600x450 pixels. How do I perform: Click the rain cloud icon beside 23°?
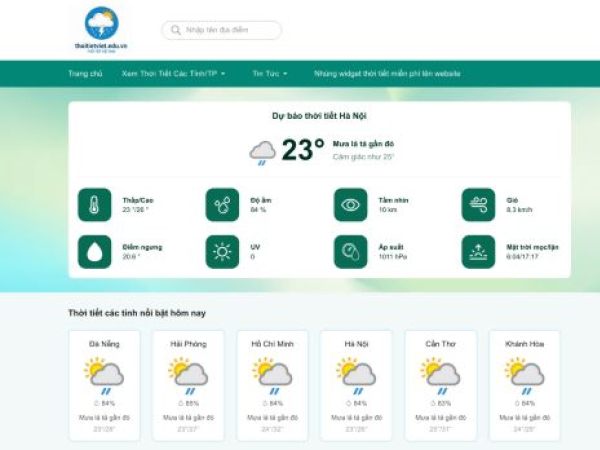coord(262,152)
